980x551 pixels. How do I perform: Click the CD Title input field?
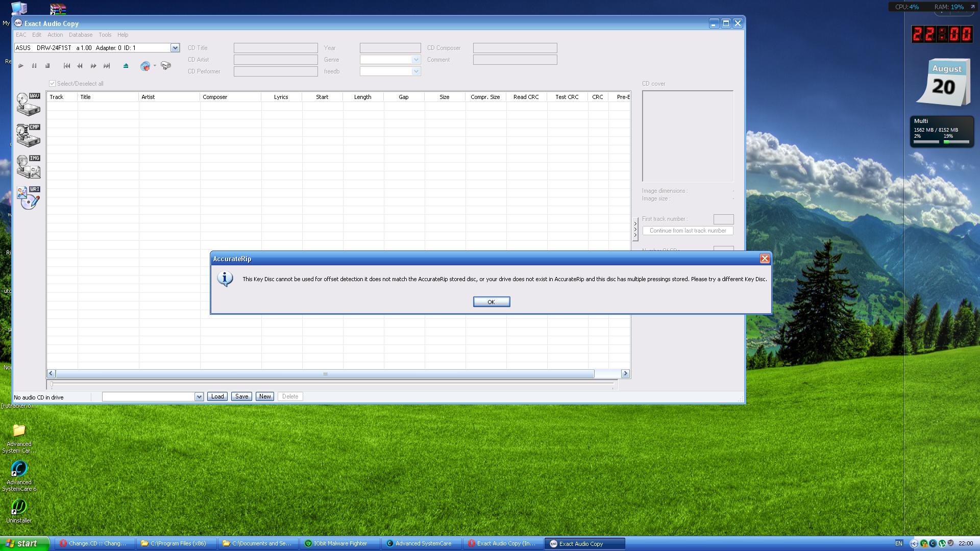pos(276,48)
